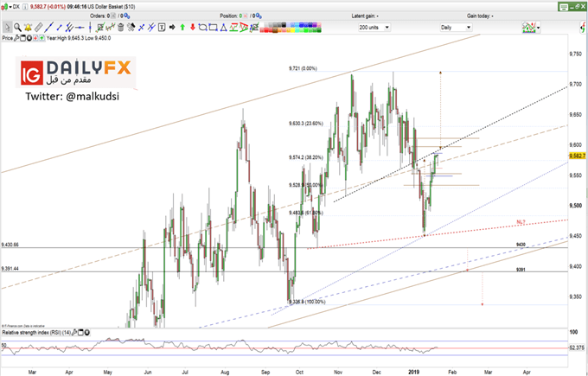Click the Position: 0 counter
Image resolution: width=588 pixels, height=376 pixels.
[232, 16]
